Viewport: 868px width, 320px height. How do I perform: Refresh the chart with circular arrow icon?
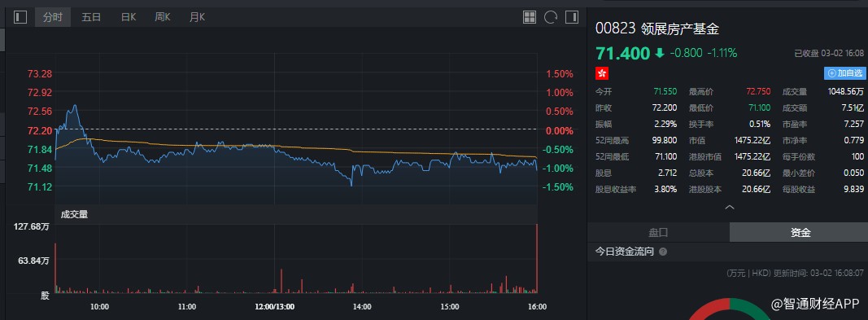(x=551, y=17)
